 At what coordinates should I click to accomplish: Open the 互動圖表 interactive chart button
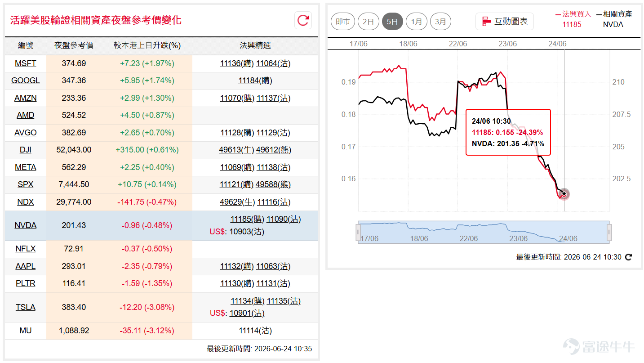(x=505, y=21)
